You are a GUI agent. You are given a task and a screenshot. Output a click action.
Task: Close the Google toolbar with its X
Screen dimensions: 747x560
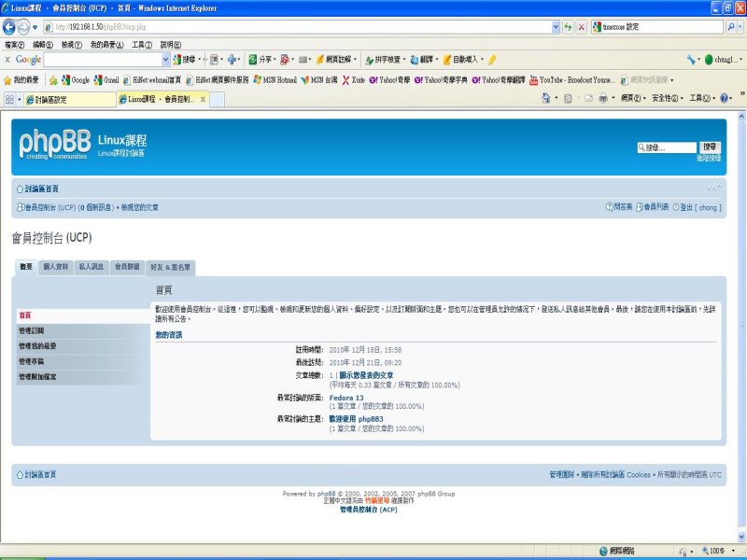[x=7, y=60]
